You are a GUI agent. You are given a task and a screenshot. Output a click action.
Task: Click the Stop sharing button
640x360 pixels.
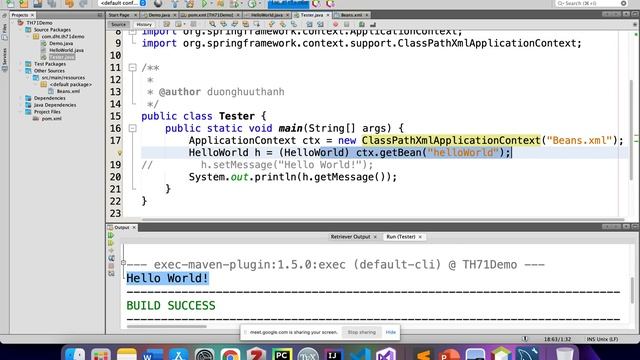[x=362, y=332]
